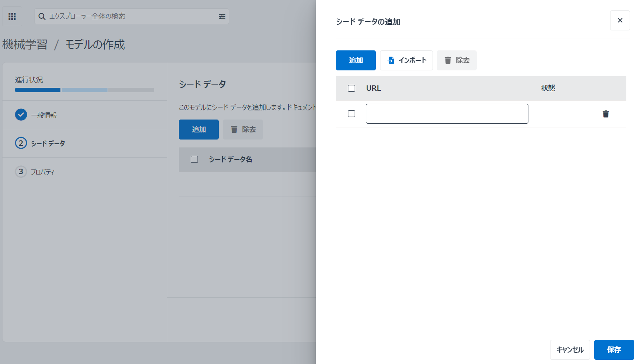The width and height of the screenshot is (643, 364).
Task: Click the checkmark icon on 一般情報 step
Action: pyautogui.click(x=21, y=115)
